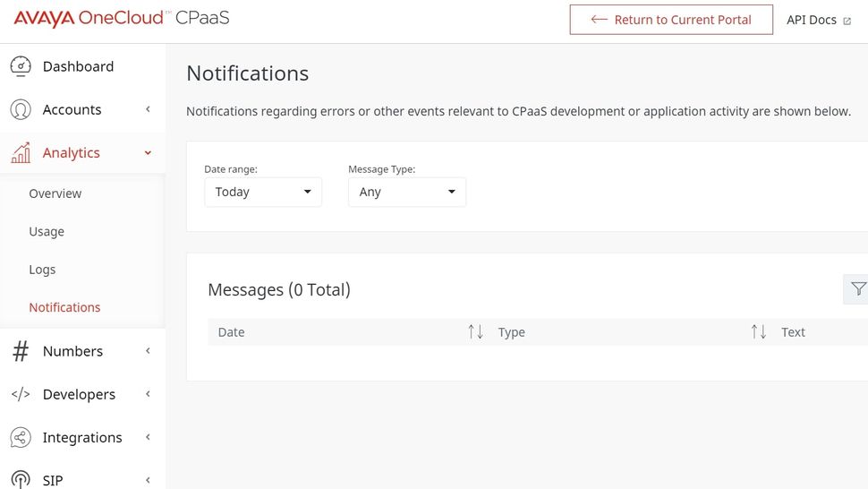The image size is (868, 489).
Task: Click the Accounts person icon
Action: [x=21, y=109]
